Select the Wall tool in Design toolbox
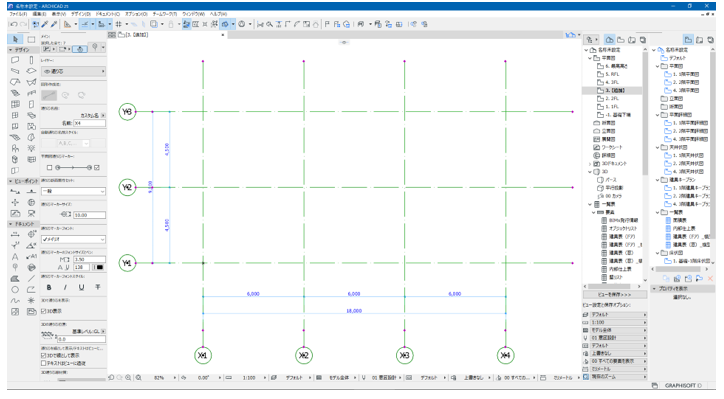Image resolution: width=724 pixels, height=399 pixels. click(x=15, y=60)
